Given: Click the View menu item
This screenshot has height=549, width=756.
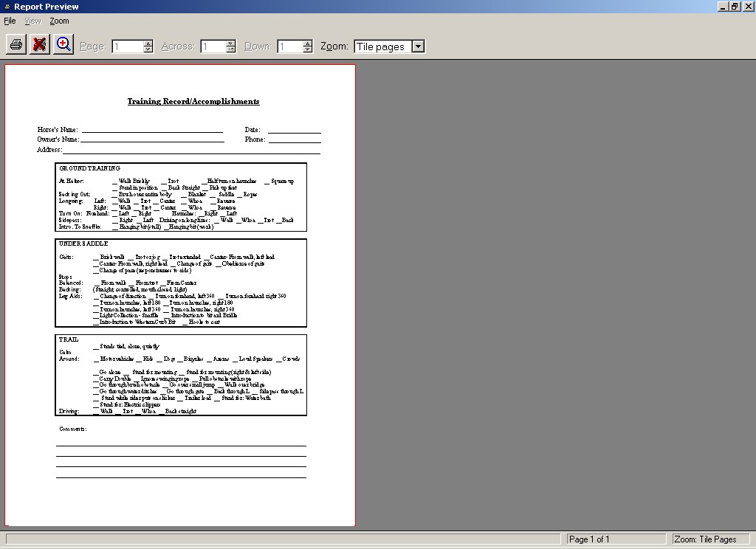Looking at the screenshot, I should point(32,21).
